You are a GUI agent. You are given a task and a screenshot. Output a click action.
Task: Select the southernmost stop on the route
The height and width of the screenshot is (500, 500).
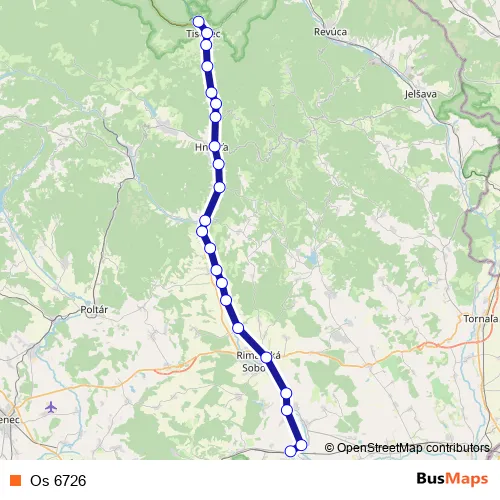click(x=290, y=451)
